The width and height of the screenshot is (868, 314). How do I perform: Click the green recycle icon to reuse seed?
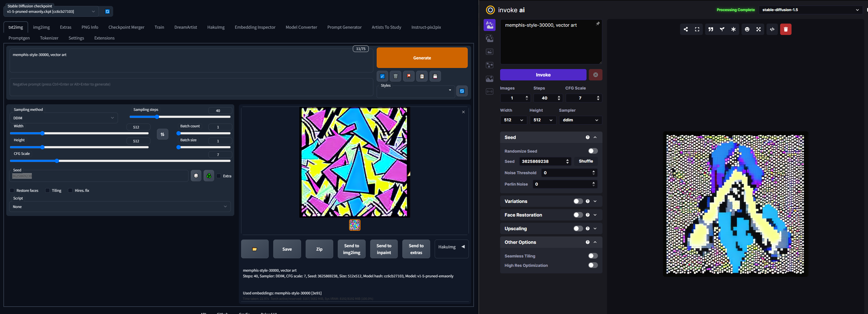coord(209,176)
